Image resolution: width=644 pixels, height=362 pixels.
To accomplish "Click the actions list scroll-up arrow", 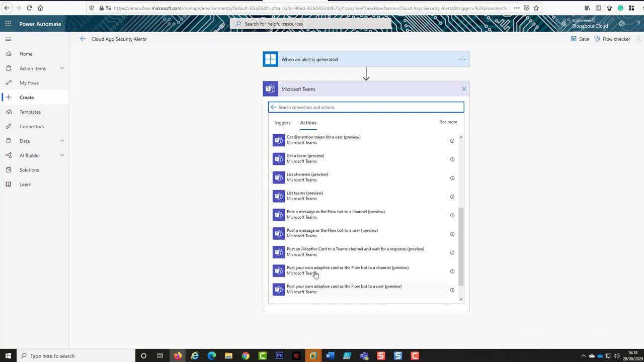I will [461, 137].
